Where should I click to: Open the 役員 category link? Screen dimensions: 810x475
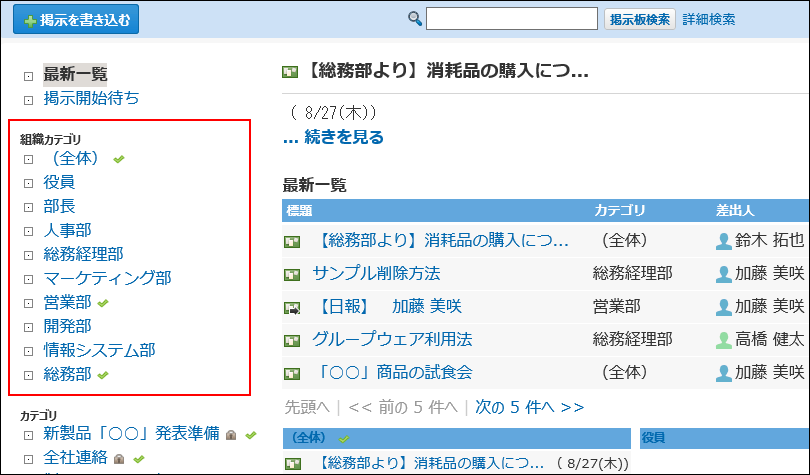click(x=59, y=182)
